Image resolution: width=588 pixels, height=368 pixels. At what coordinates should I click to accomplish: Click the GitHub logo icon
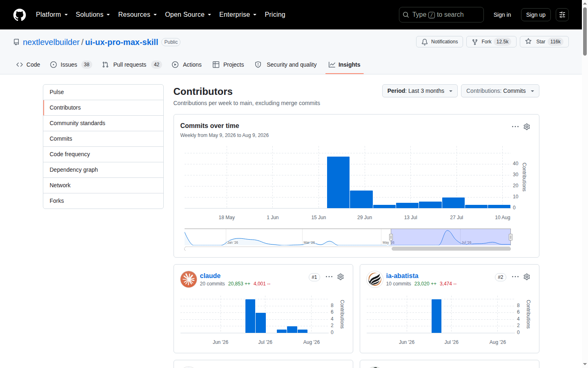20,15
